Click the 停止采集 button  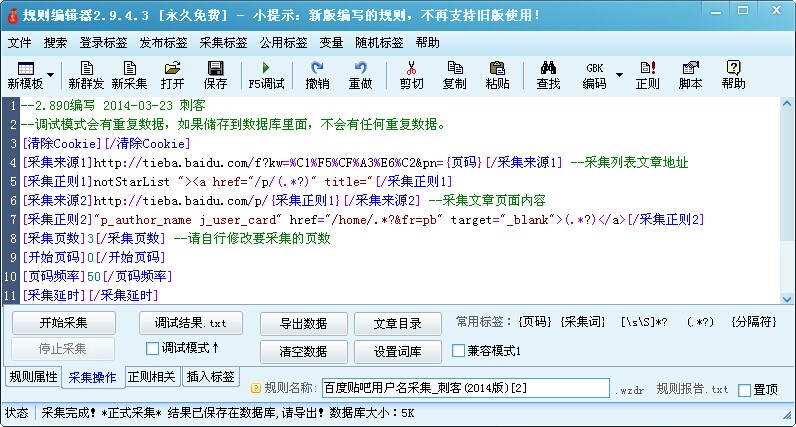pos(63,349)
